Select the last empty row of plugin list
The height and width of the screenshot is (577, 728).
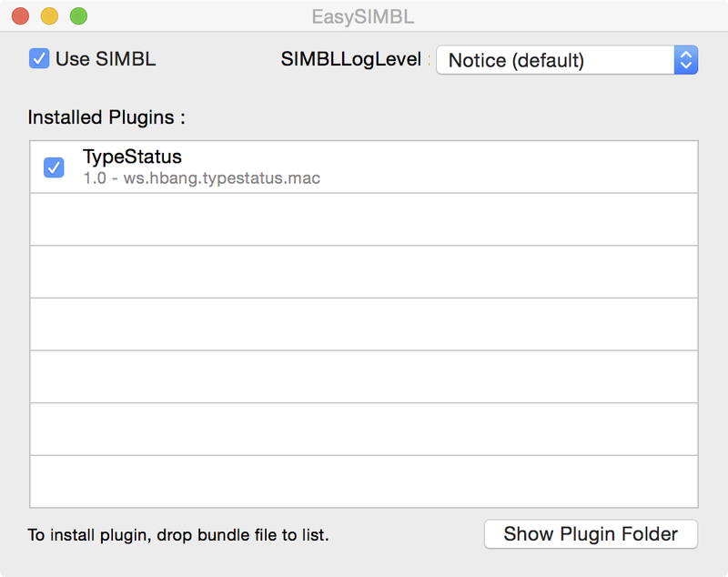point(364,481)
